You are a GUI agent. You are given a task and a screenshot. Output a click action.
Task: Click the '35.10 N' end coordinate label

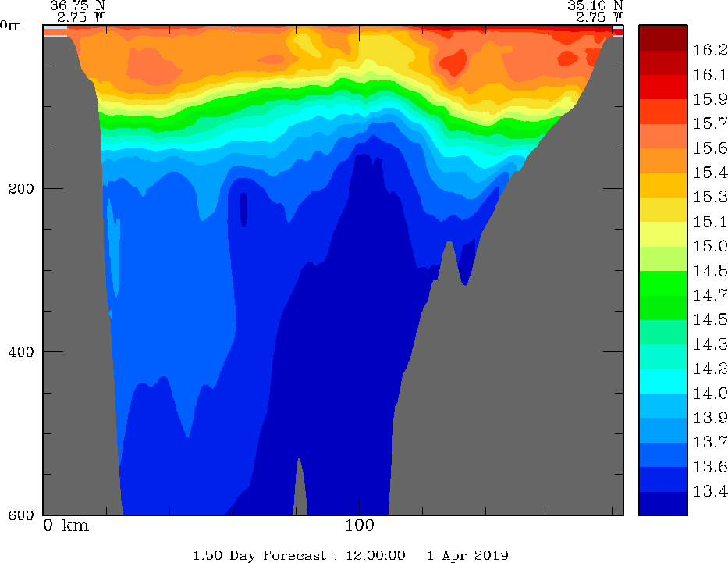point(595,5)
